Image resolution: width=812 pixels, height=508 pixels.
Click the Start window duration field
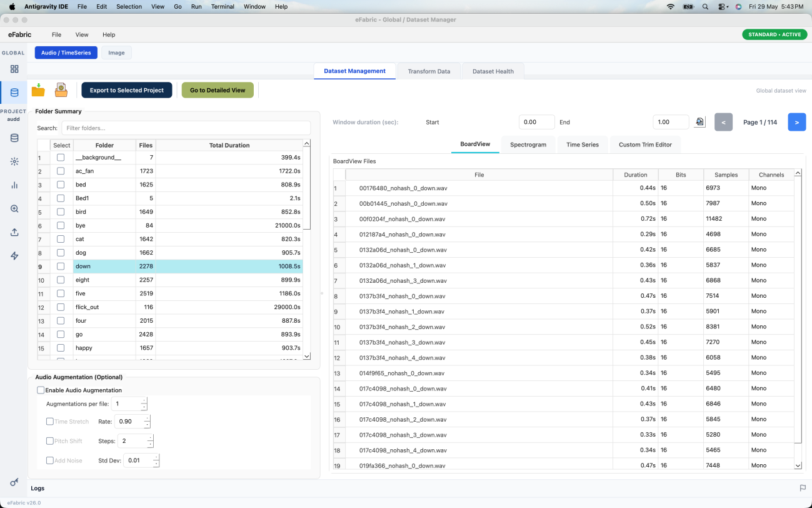click(537, 122)
